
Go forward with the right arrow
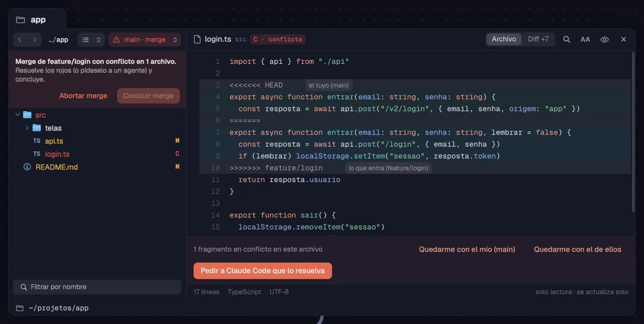[x=34, y=40]
